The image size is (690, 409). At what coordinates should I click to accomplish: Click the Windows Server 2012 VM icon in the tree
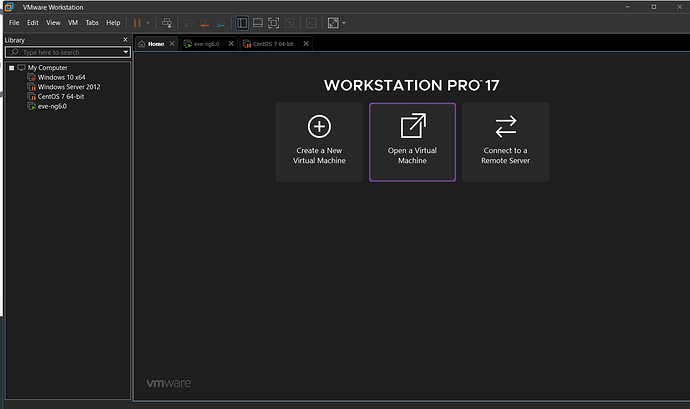[x=31, y=87]
